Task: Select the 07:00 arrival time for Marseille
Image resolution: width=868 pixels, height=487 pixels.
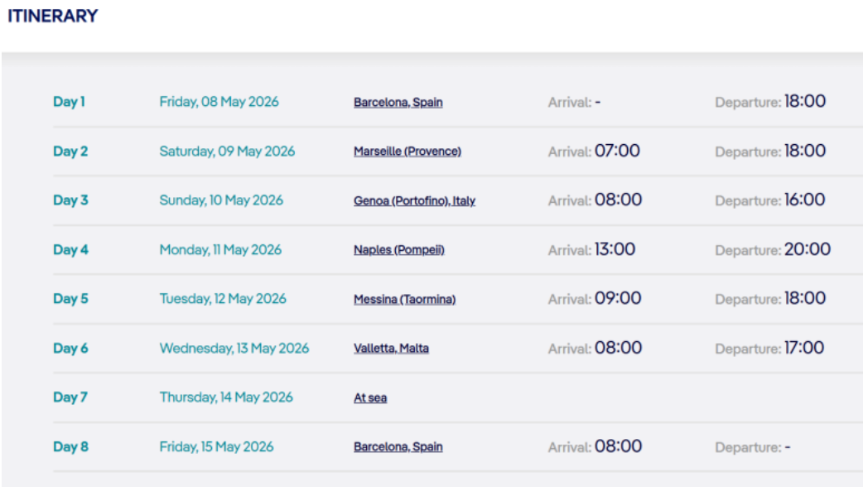Action: pos(617,151)
